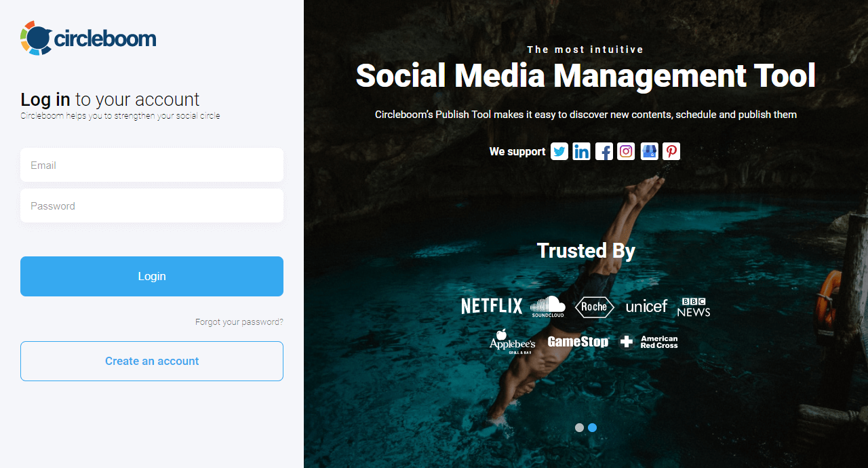Image resolution: width=868 pixels, height=468 pixels.
Task: Click the Applebee's logo
Action: click(x=512, y=342)
